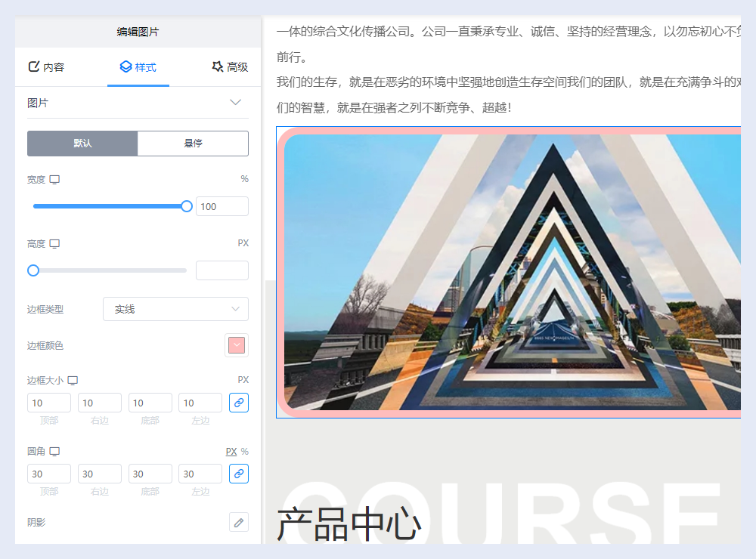Select the 默认 default state

click(x=82, y=144)
